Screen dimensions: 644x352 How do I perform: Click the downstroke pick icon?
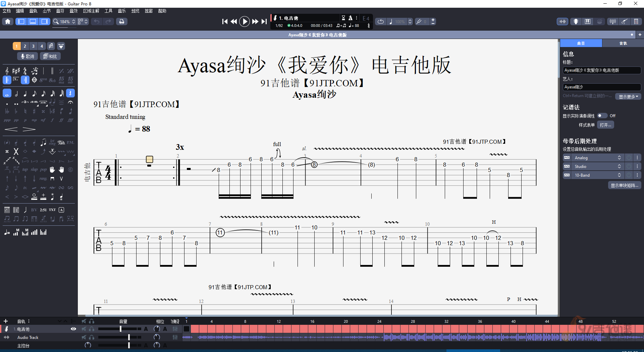(x=52, y=179)
